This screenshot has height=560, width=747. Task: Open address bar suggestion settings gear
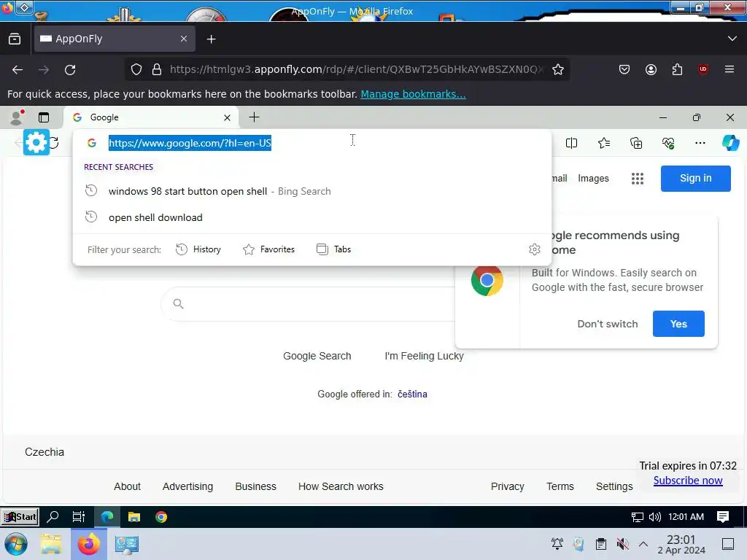coord(535,249)
